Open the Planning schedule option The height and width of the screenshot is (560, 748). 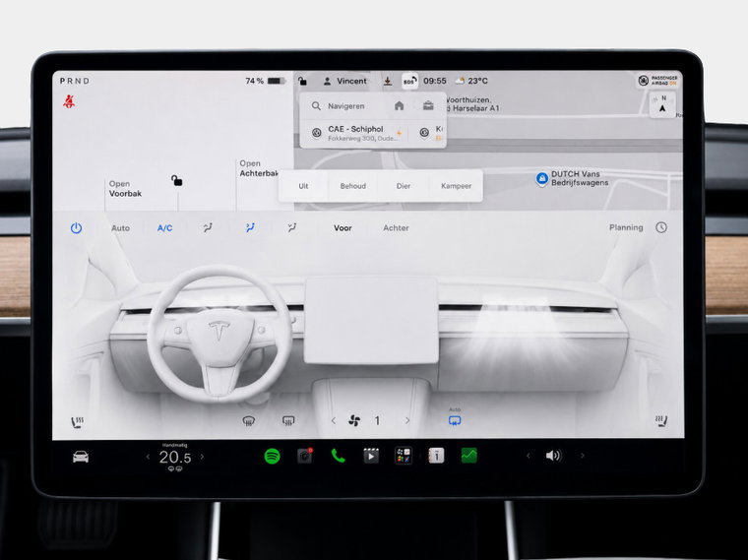[626, 227]
